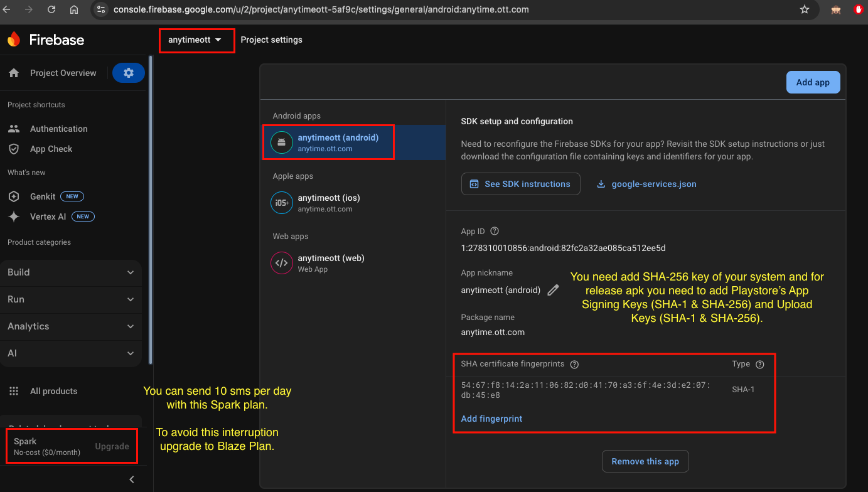
Task: Open SHA certificate fingerprints help icon
Action: 574,364
